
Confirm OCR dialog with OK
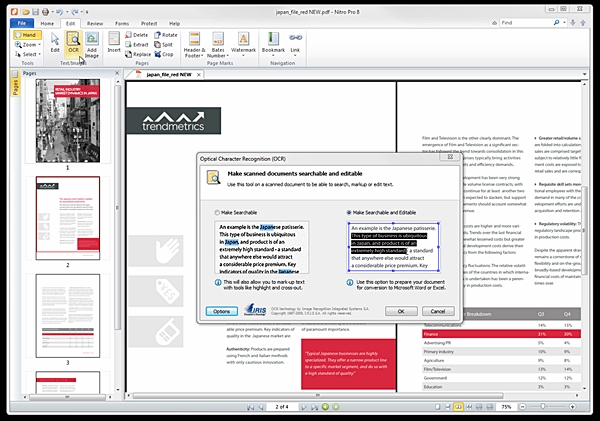tap(401, 311)
